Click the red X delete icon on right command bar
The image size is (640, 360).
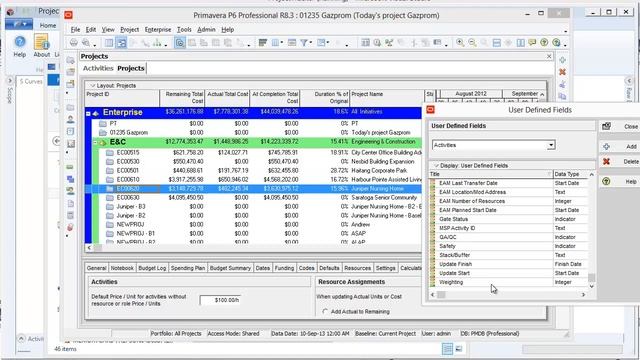[562, 72]
